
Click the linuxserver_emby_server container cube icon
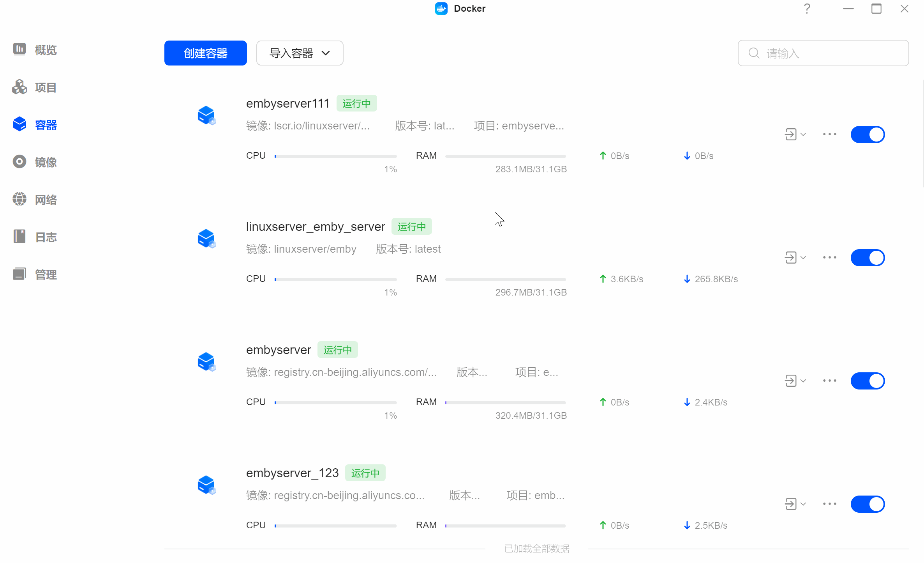(206, 239)
